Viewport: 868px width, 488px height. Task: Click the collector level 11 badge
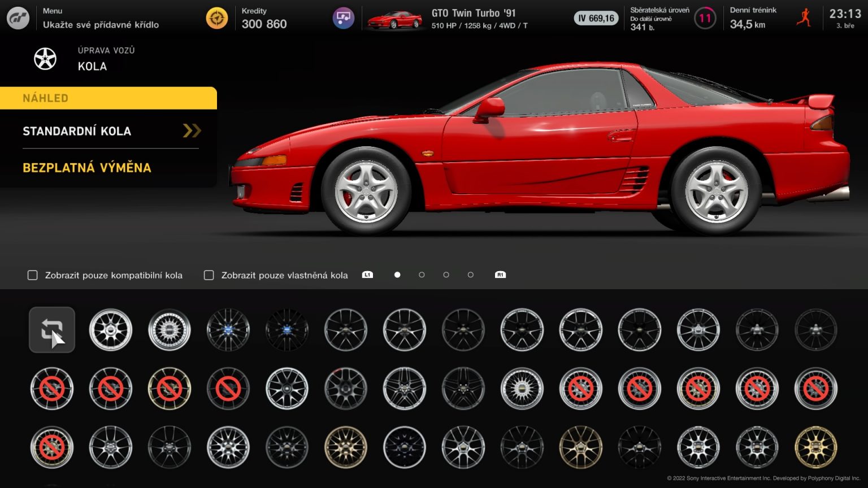[705, 18]
